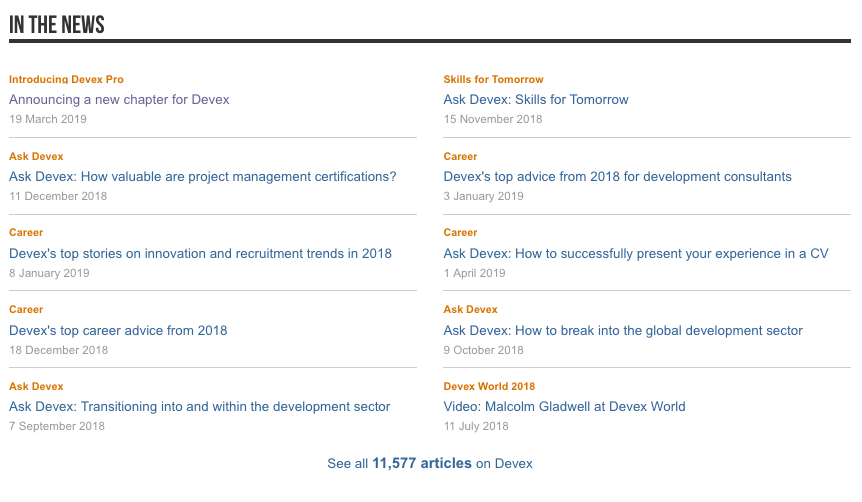Screen dimensions: 862x502
Task: Click 'Career' label above recruitment trends article
Action: point(26,232)
